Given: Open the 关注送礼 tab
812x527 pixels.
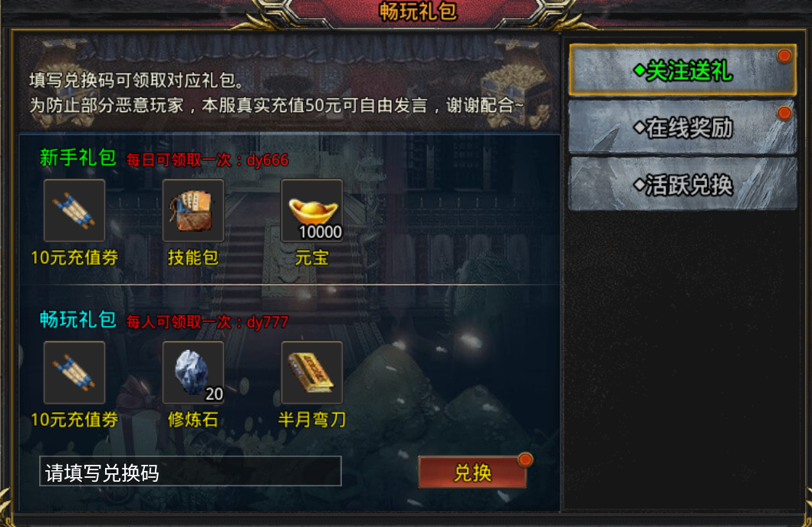Looking at the screenshot, I should (682, 71).
